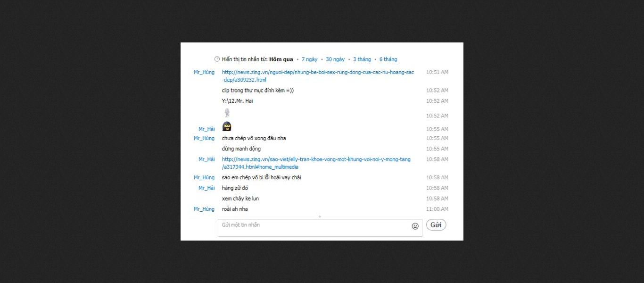Click the clock icon beside message history

(x=217, y=59)
